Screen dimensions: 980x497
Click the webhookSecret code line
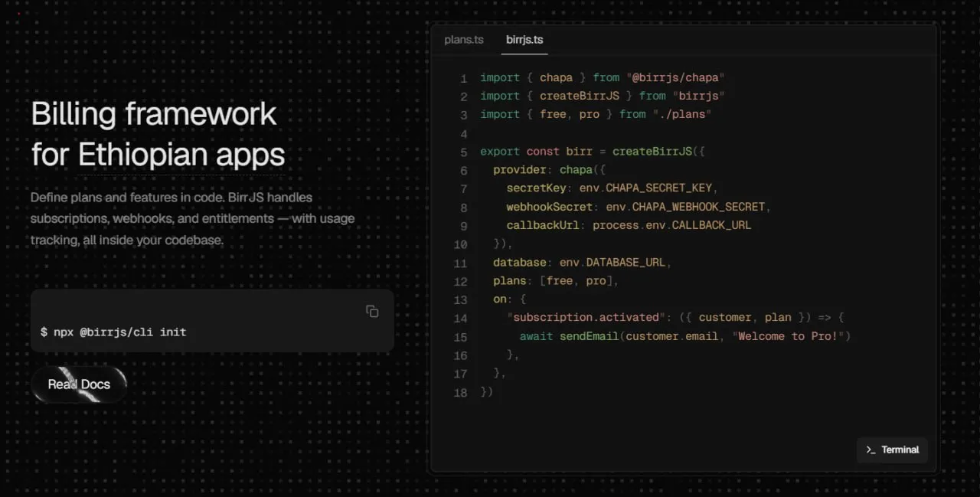click(639, 207)
